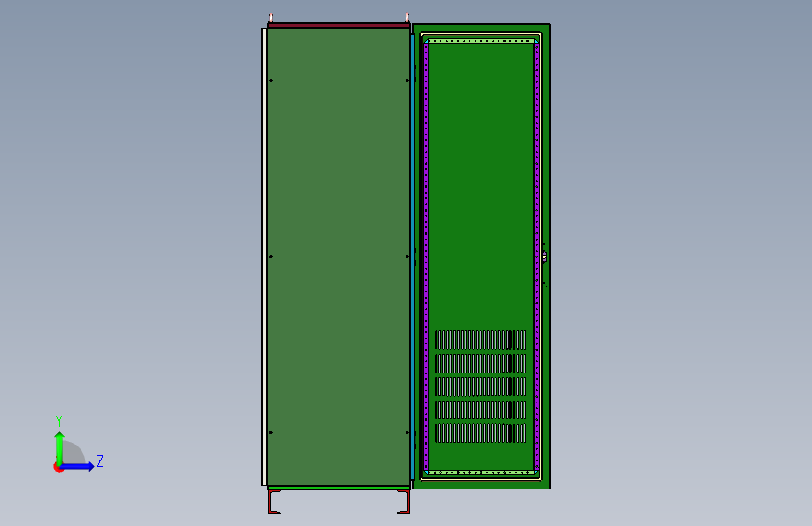Select the right lifting eye bolt on top
Screen dimensions: 812x526
pyautogui.click(x=407, y=18)
